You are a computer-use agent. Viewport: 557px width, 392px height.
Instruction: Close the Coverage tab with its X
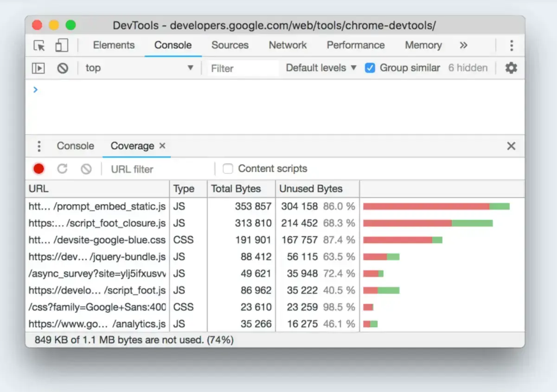(162, 146)
